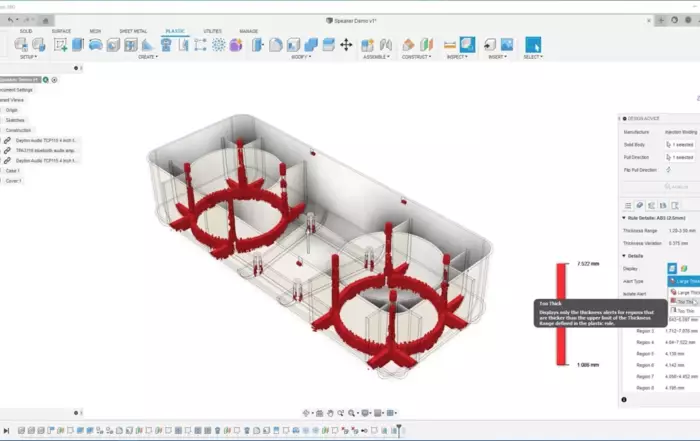Click the Move/Copy cross-arrows icon
The image size is (700, 441).
tap(346, 45)
